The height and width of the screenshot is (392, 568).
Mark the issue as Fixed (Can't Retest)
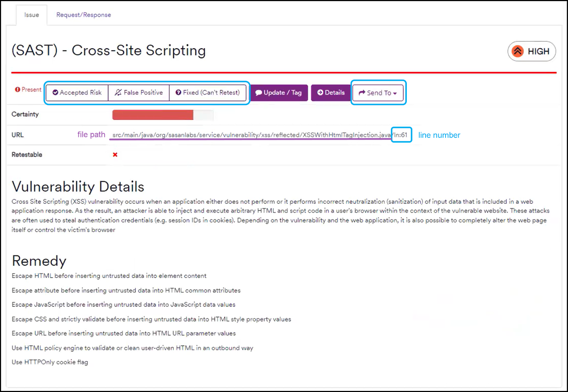pyautogui.click(x=208, y=93)
